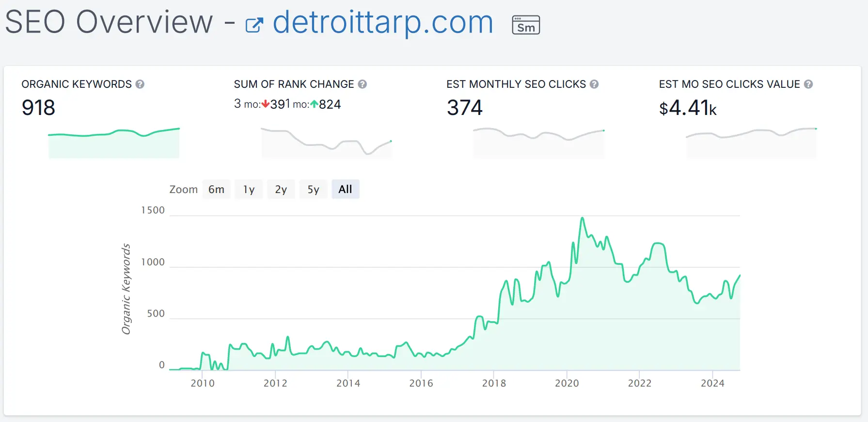Screen dimensions: 868x422
Task: Click the Est Monthly SEO Clicks sparkline
Action: [538, 143]
